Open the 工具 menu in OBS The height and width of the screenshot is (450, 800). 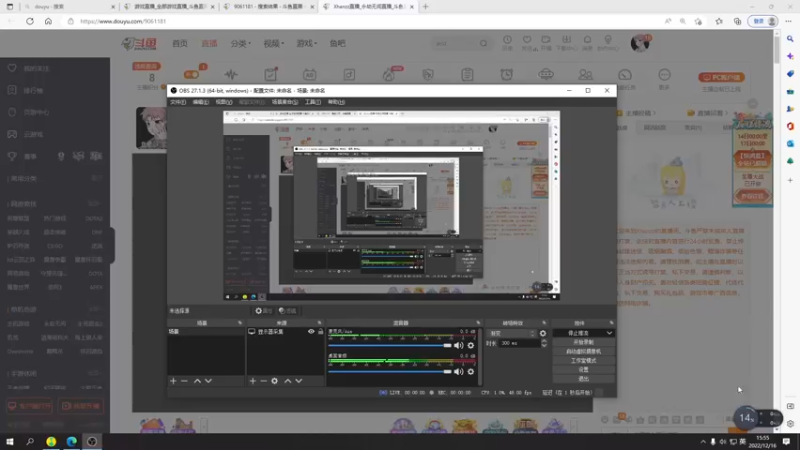313,102
